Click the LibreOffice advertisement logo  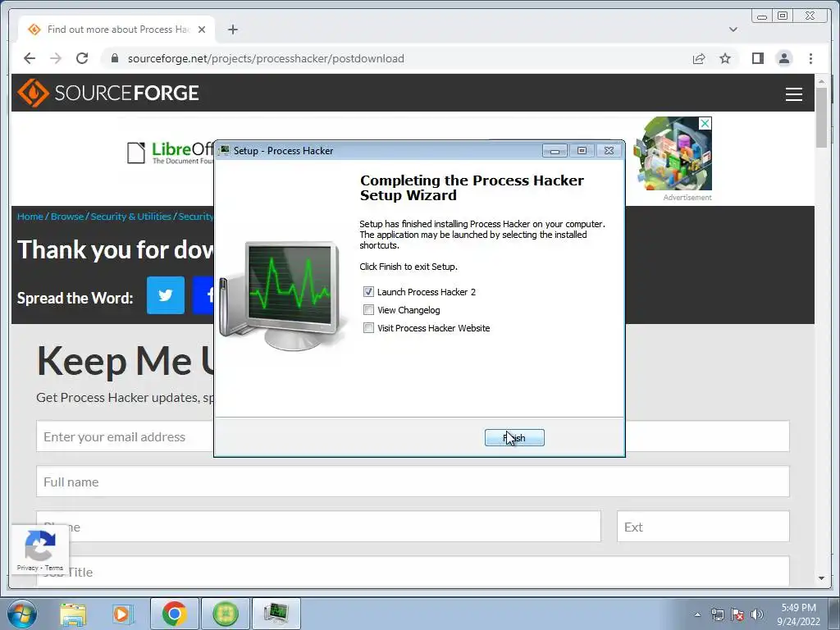[x=171, y=153]
